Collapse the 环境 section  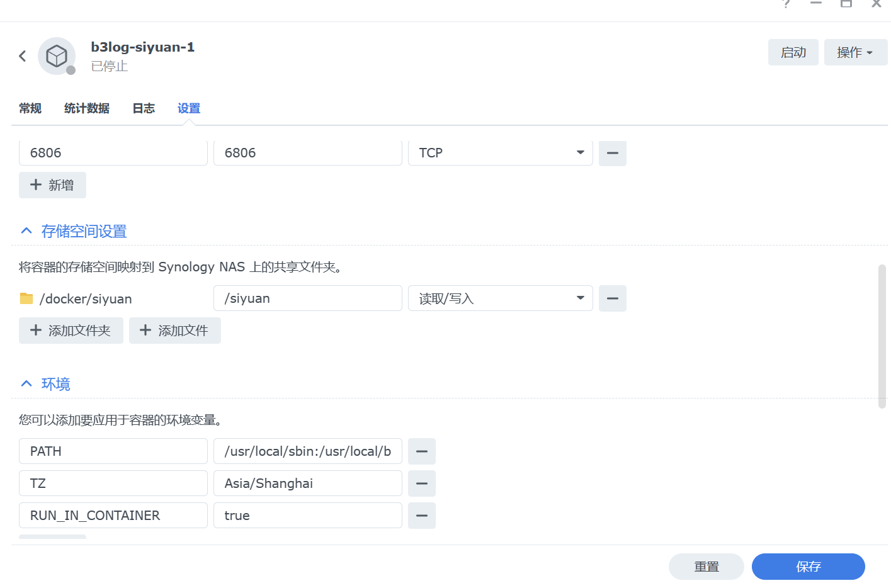pos(26,384)
